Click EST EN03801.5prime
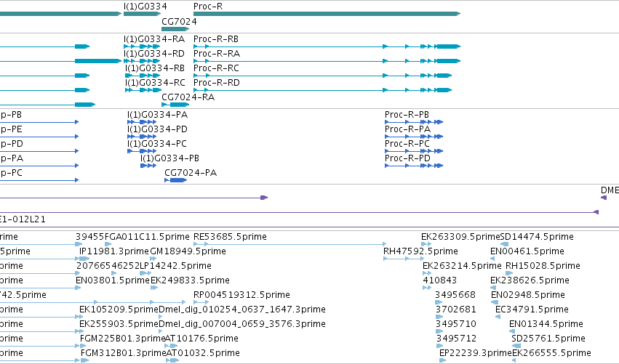This screenshot has height=364, width=619. 113,280
